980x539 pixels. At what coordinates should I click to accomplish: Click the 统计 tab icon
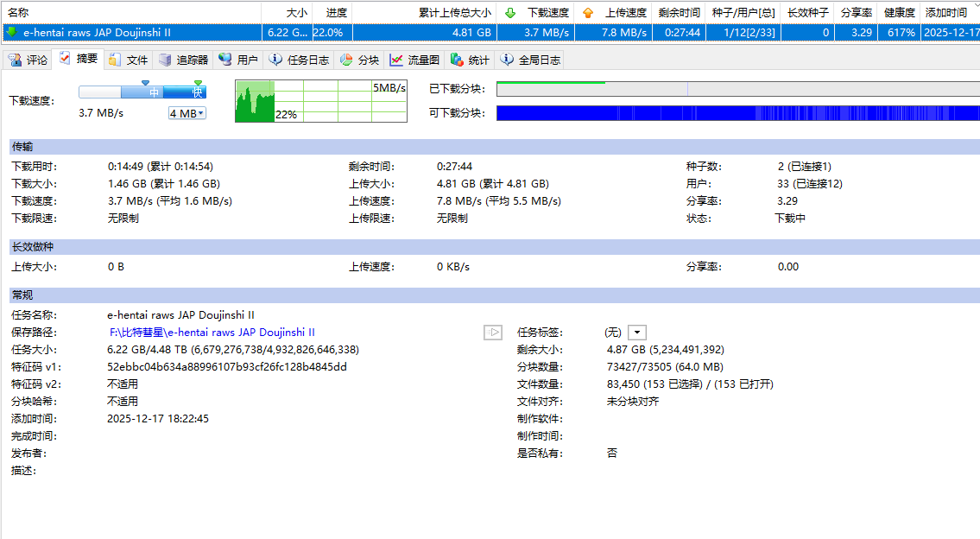[x=457, y=60]
